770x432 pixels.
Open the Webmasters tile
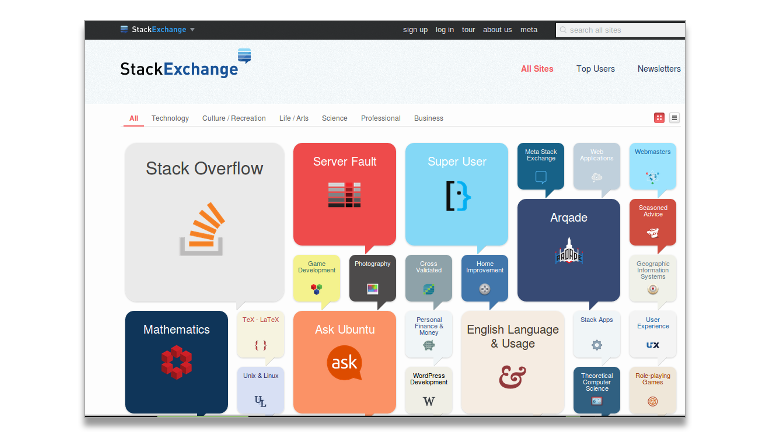point(652,166)
